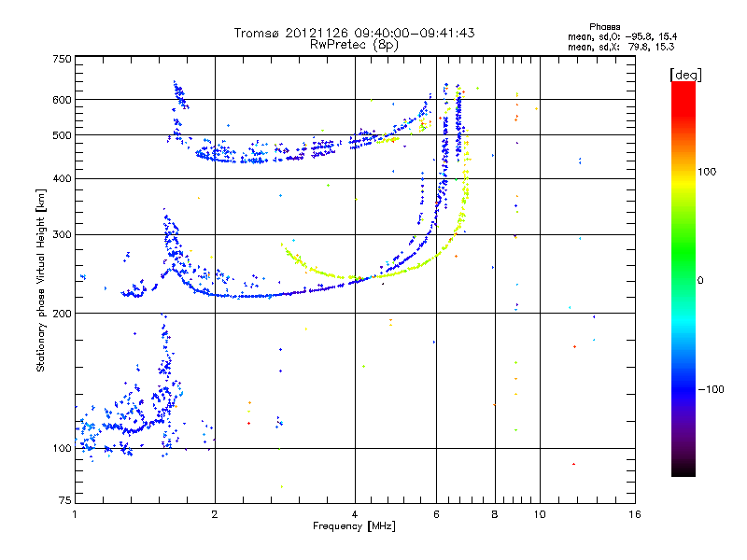Click the y-axis label '200'
Image resolution: width=747 pixels, height=560 pixels.
click(x=62, y=314)
